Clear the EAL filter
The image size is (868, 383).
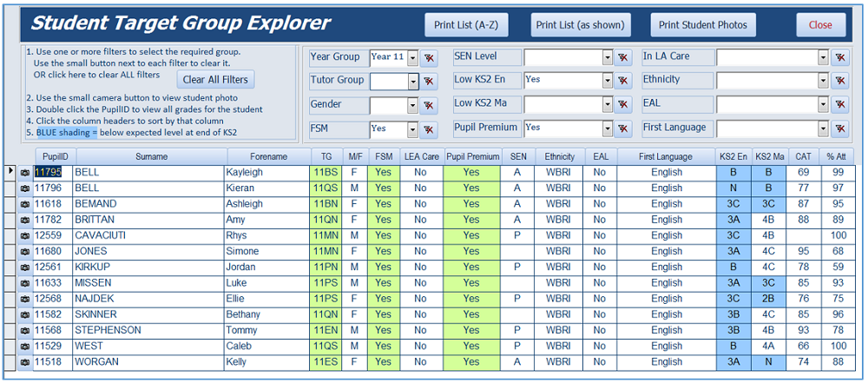click(839, 105)
